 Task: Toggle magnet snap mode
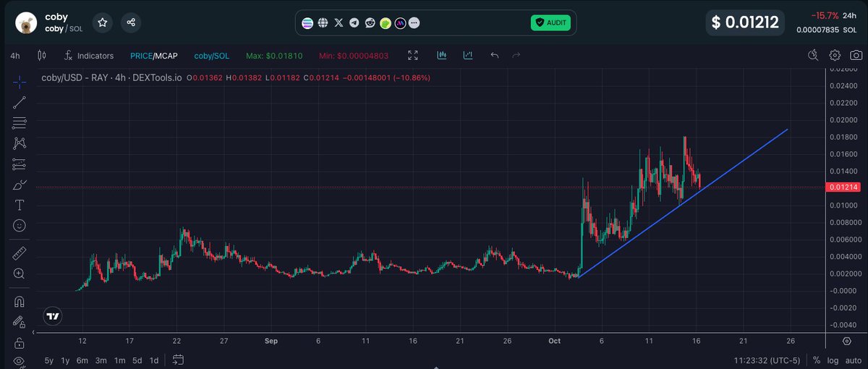[x=20, y=302]
